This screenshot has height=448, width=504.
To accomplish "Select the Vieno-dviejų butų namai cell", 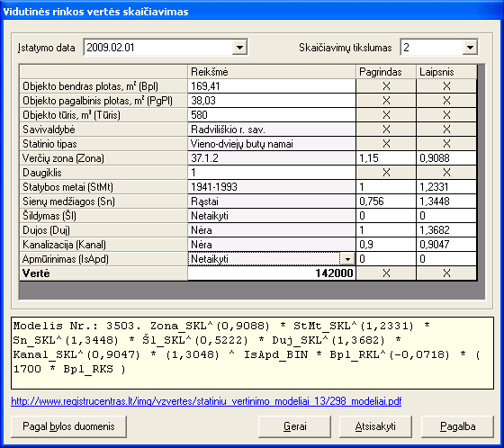I will coord(272,144).
